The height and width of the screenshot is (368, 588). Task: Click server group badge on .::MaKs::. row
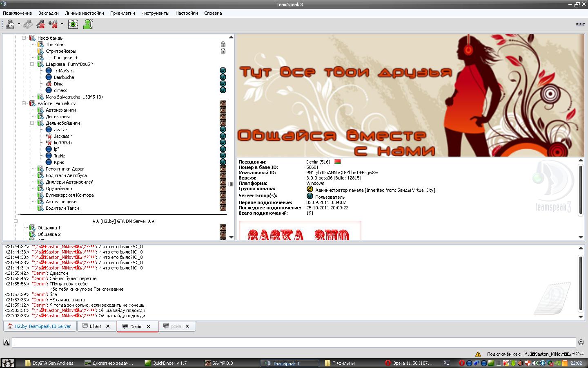click(x=223, y=71)
